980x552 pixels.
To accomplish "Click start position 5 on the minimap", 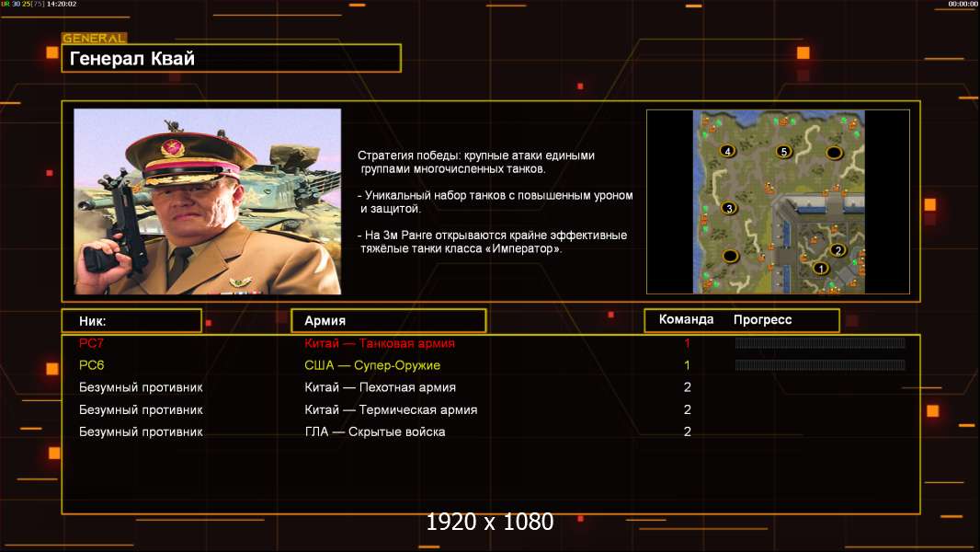I will [784, 151].
